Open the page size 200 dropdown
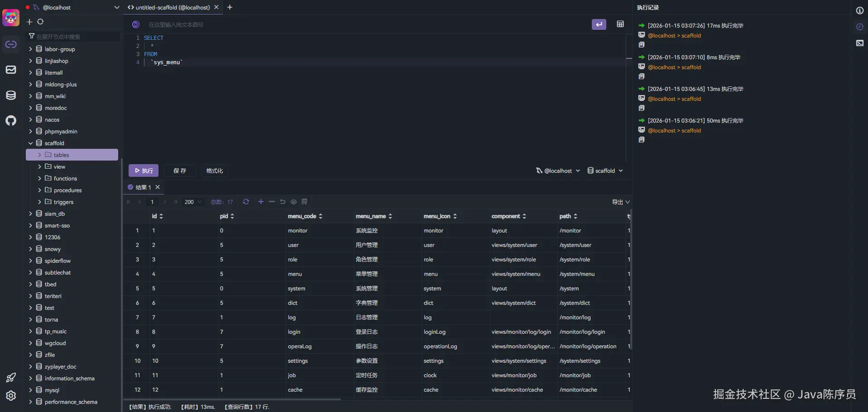This screenshot has height=412, width=868. pos(193,202)
